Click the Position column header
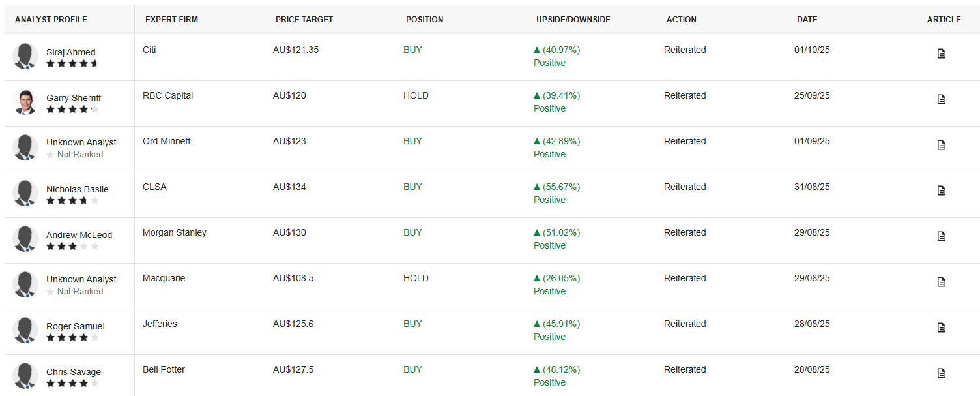 [424, 20]
